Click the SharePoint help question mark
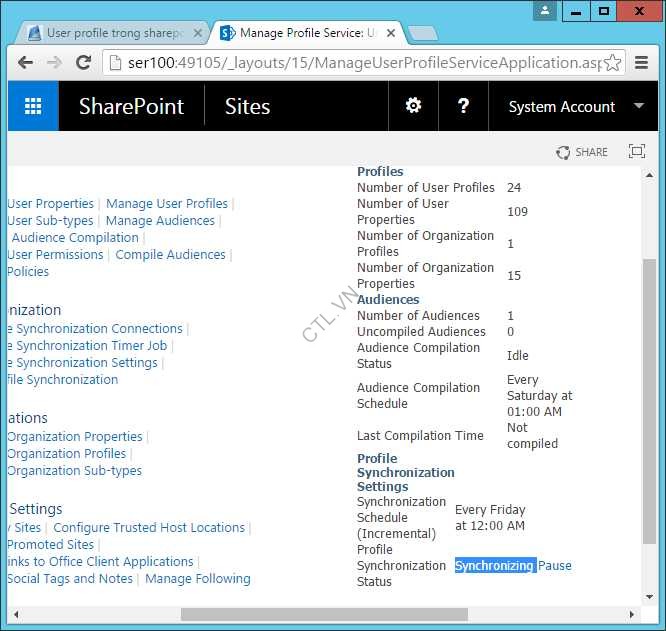 [x=463, y=106]
